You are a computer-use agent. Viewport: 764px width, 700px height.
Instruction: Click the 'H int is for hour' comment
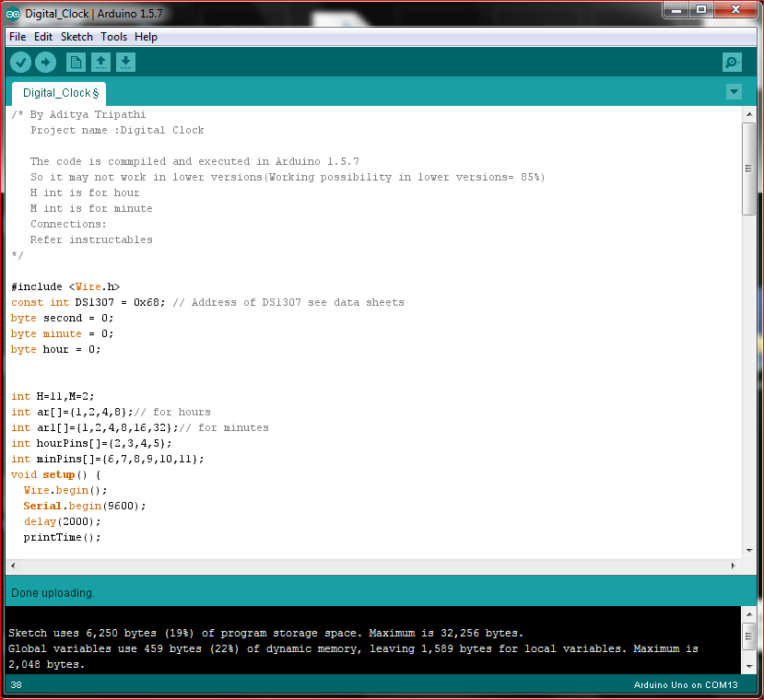point(85,192)
